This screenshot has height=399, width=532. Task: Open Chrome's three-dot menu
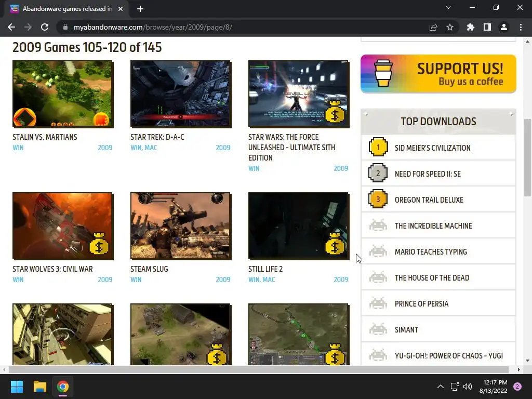pyautogui.click(x=521, y=27)
